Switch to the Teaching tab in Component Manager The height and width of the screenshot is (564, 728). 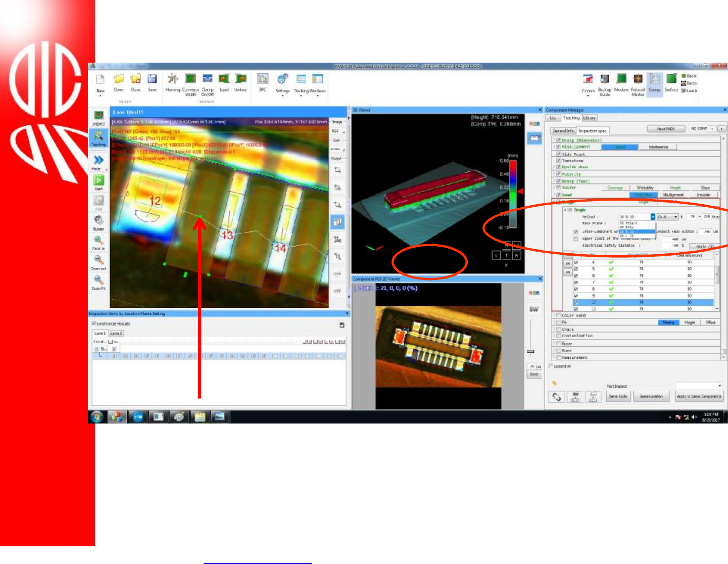pos(571,118)
